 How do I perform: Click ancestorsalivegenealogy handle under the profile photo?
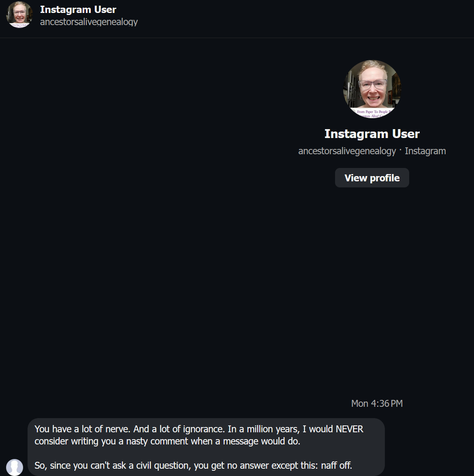coord(347,151)
